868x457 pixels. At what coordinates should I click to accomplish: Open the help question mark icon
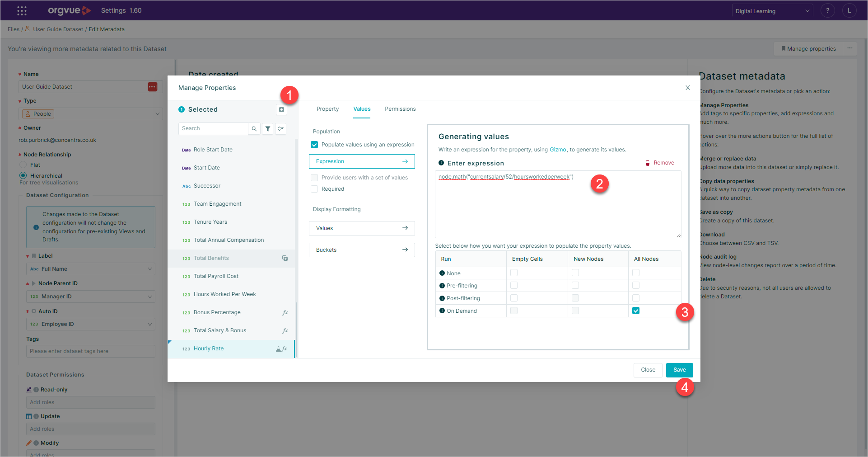click(x=827, y=10)
